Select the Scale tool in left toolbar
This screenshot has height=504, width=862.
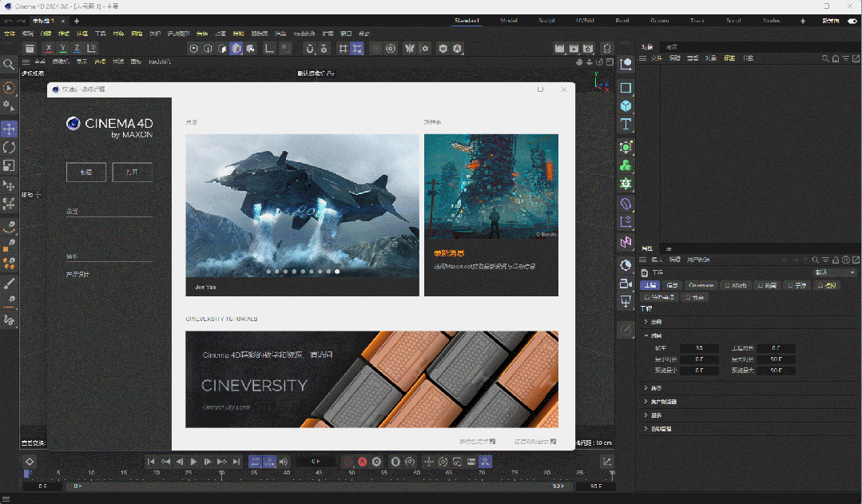pyautogui.click(x=10, y=165)
